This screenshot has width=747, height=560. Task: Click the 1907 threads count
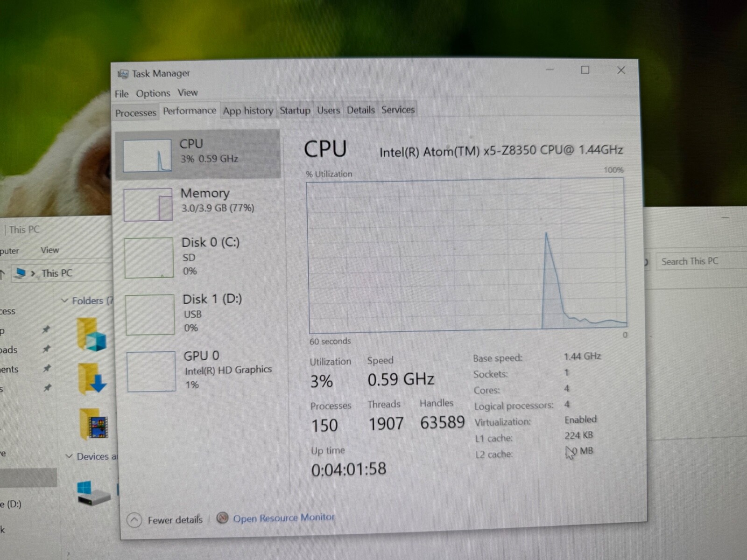tap(386, 424)
